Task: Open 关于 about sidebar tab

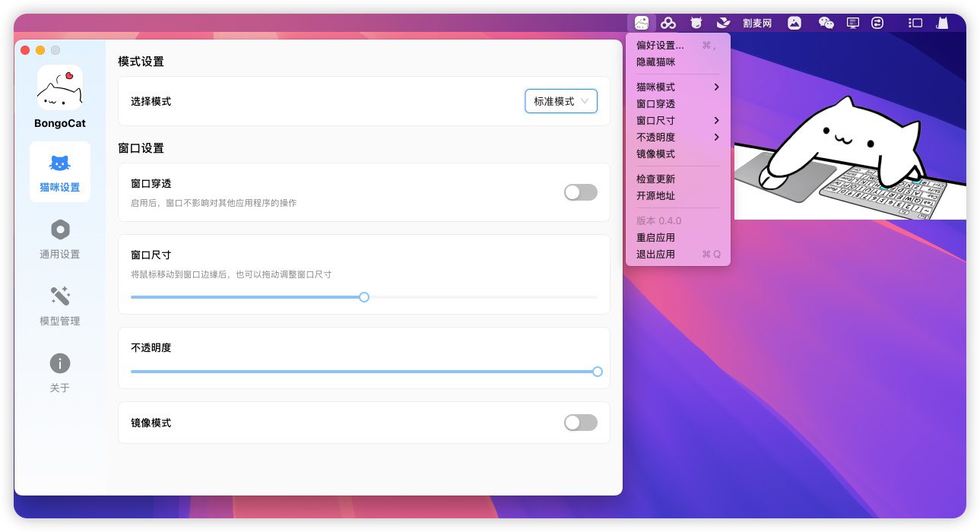Action: point(60,372)
